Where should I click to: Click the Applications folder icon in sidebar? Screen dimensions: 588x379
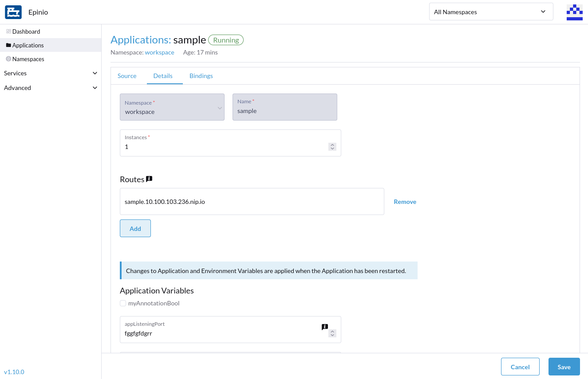coord(8,45)
